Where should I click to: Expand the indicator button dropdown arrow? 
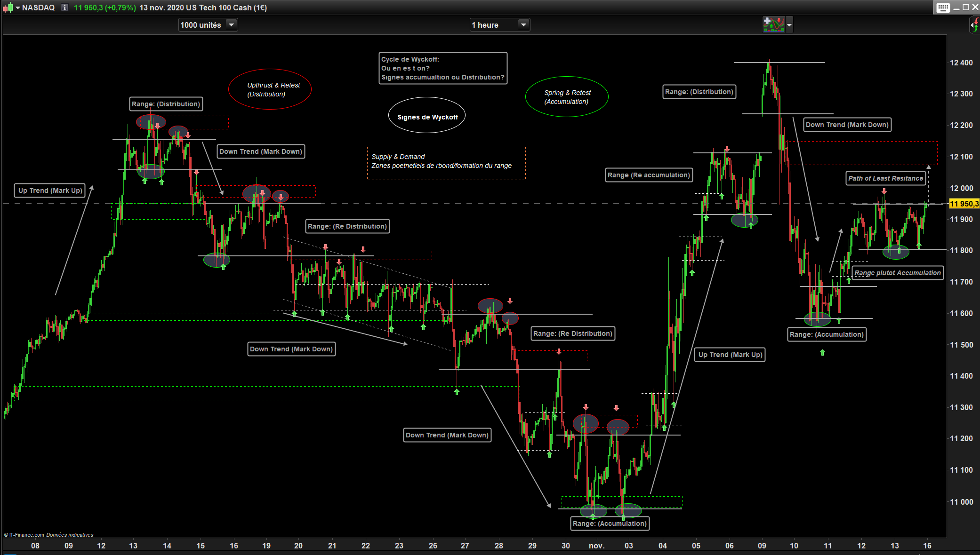click(789, 25)
